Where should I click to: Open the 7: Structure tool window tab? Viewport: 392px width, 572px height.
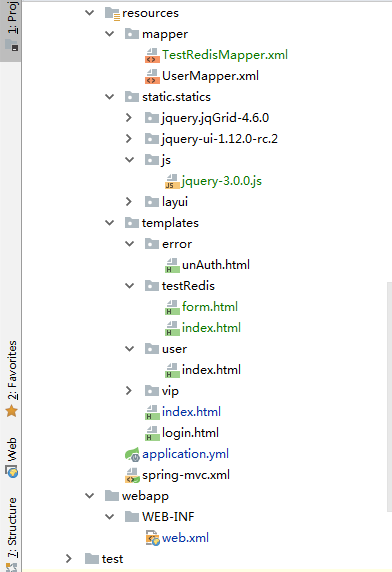pyautogui.click(x=11, y=533)
